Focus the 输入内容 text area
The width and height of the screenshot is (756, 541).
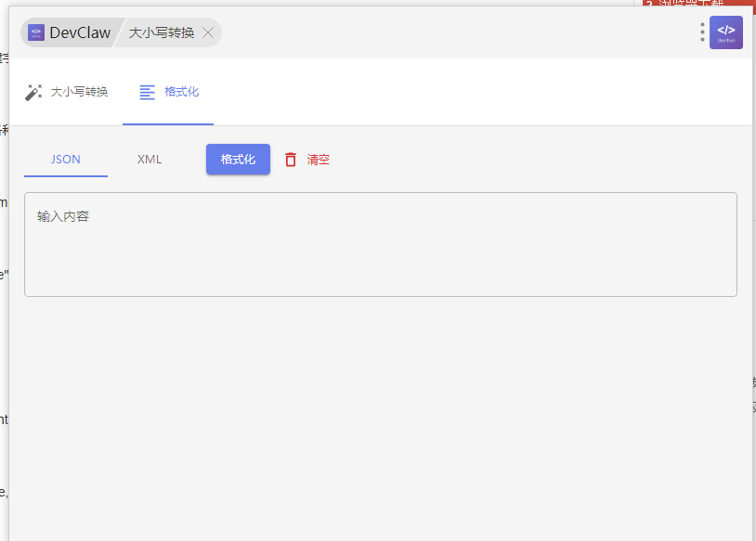(x=381, y=245)
